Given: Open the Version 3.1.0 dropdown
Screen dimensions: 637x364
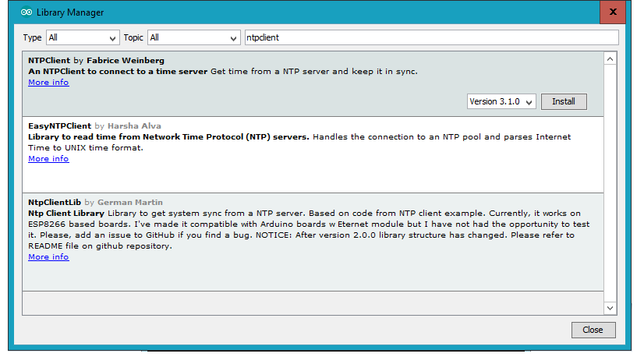Looking at the screenshot, I should click(x=501, y=101).
